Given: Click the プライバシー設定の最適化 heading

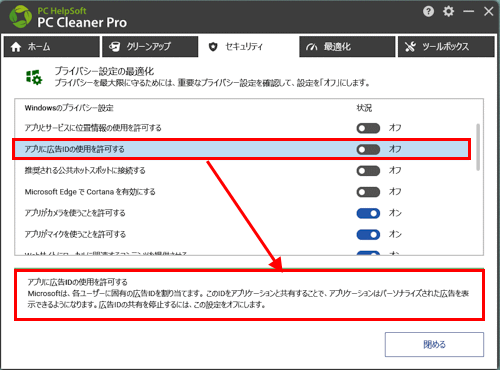Looking at the screenshot, I should click(104, 71).
